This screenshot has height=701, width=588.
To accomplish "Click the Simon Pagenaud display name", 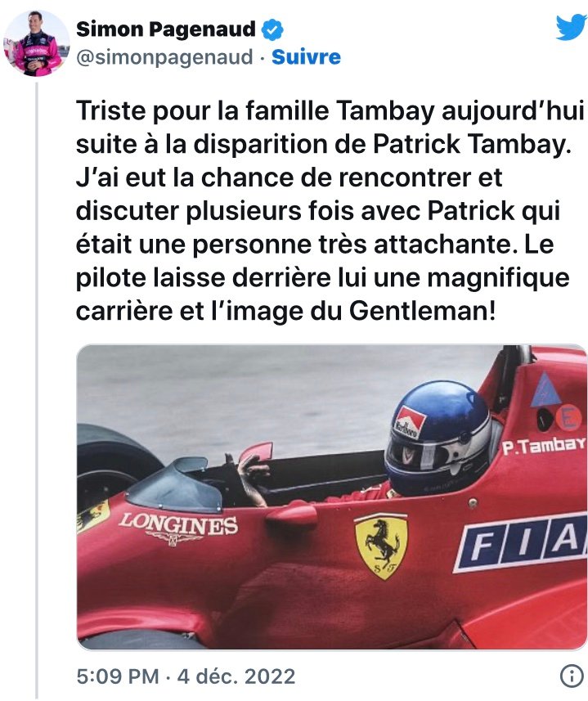I will pos(166,29).
